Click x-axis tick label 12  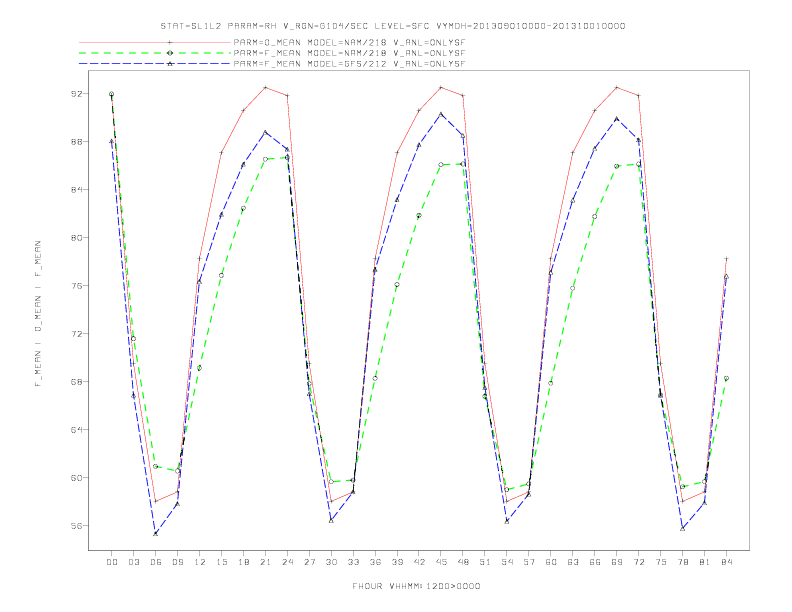tap(200, 562)
